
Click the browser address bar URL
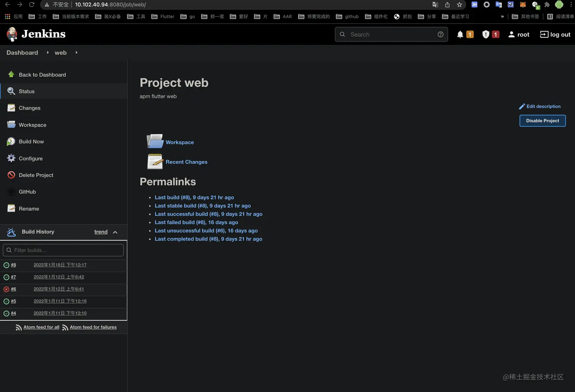pyautogui.click(x=110, y=5)
